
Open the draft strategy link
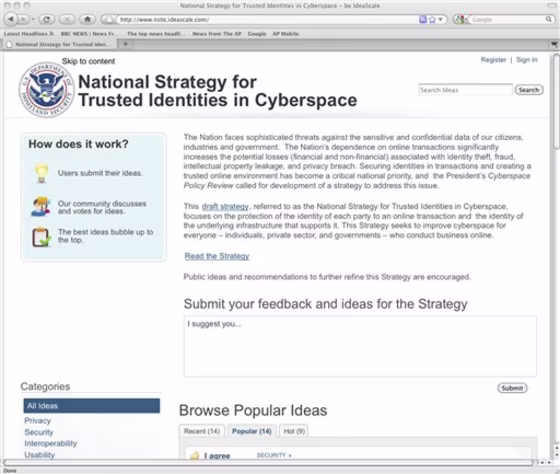click(225, 206)
